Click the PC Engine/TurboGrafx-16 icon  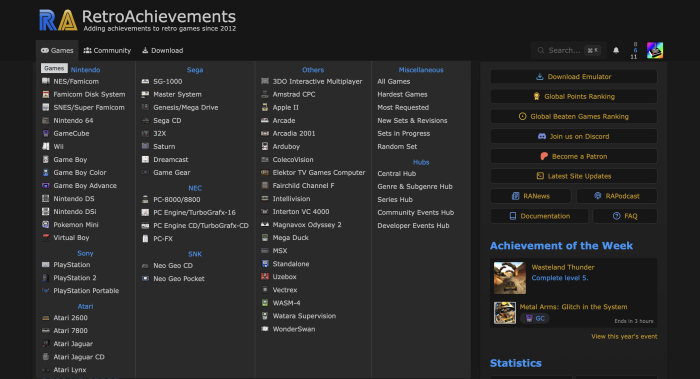pos(145,212)
